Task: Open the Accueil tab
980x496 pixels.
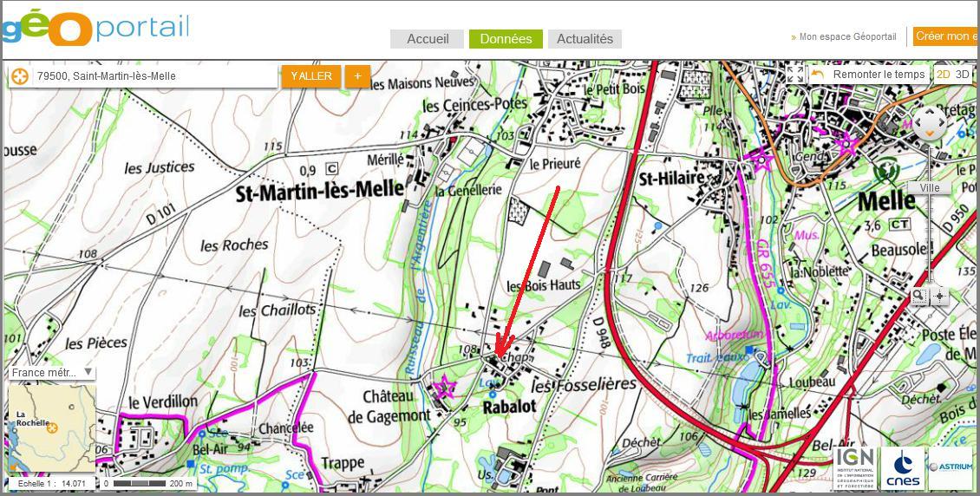Action: (x=428, y=39)
